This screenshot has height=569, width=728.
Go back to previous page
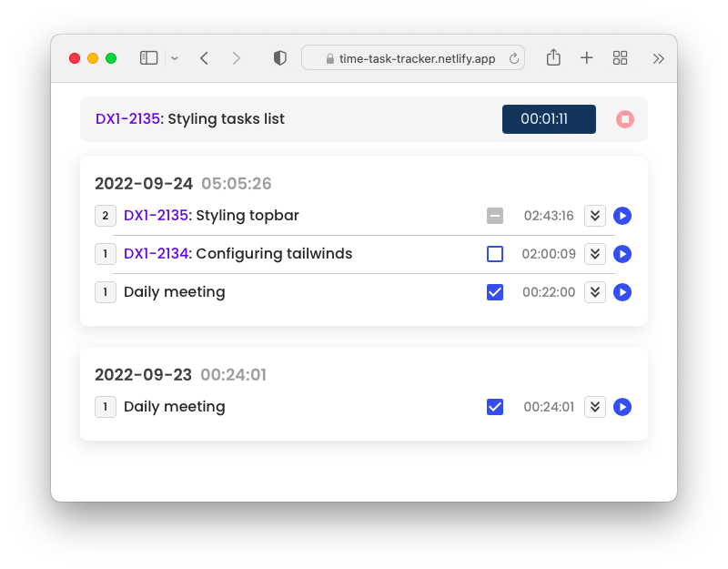click(x=204, y=58)
